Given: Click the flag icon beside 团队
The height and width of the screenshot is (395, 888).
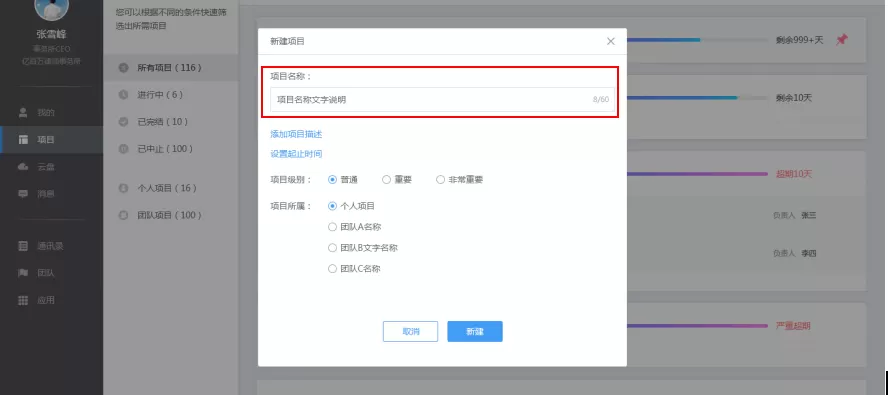Looking at the screenshot, I should coord(23,273).
